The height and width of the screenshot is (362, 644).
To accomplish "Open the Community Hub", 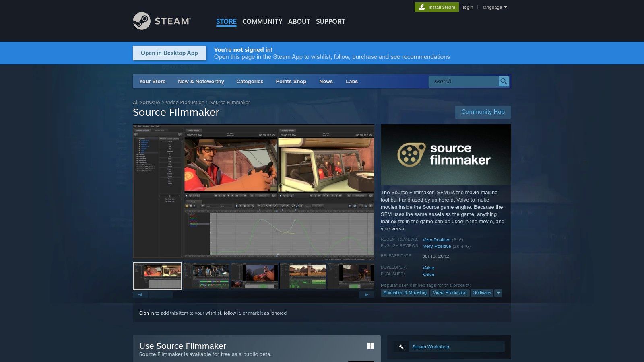I will coord(483,112).
